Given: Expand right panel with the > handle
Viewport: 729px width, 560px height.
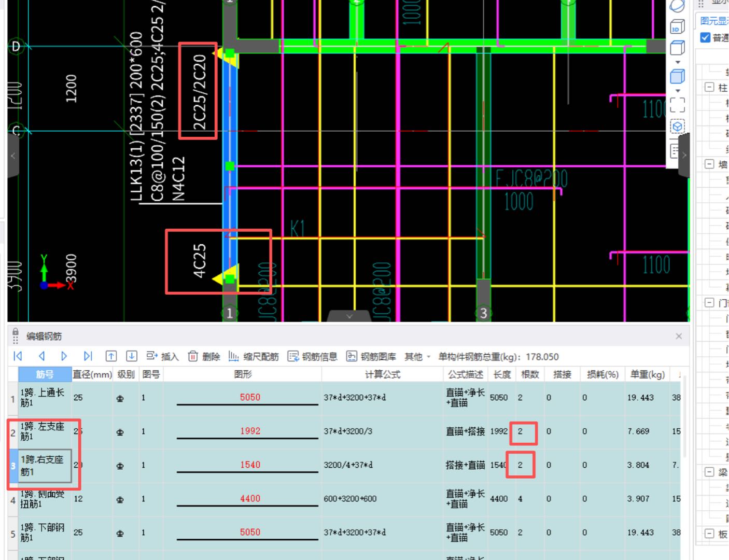Looking at the screenshot, I should 684,155.
